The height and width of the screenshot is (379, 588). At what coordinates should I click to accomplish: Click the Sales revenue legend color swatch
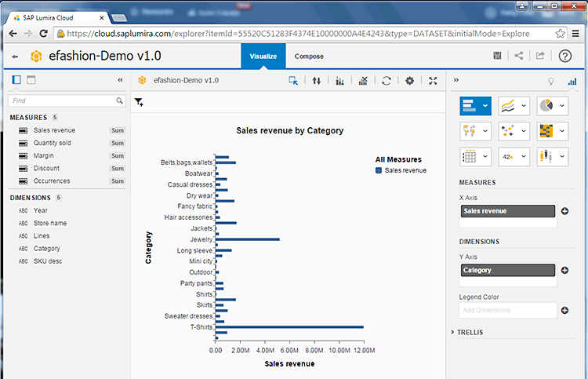[379, 169]
